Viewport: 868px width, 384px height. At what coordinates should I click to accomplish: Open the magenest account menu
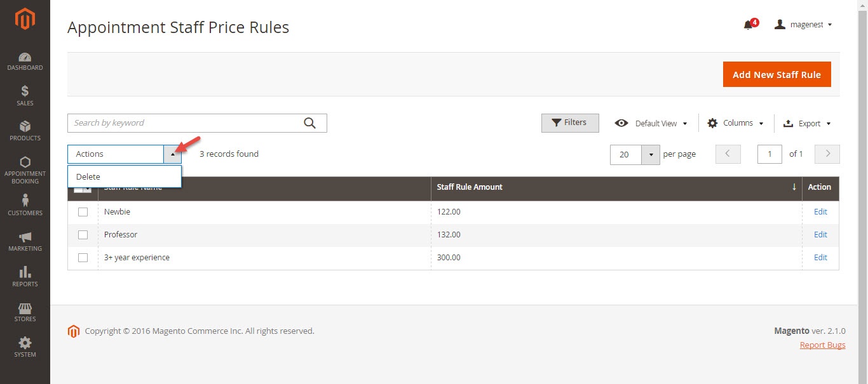pyautogui.click(x=804, y=25)
